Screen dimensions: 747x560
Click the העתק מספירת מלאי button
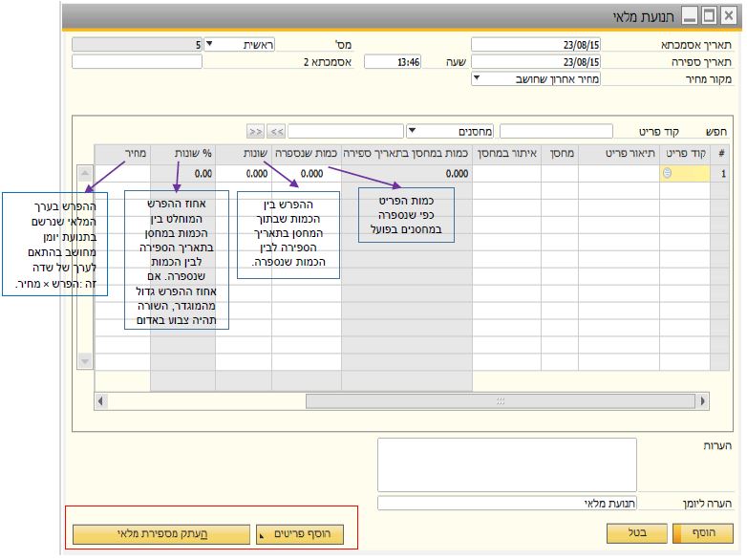161,534
